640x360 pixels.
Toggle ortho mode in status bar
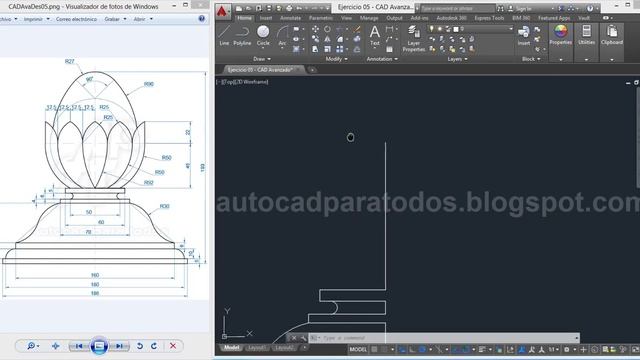[x=412, y=349]
